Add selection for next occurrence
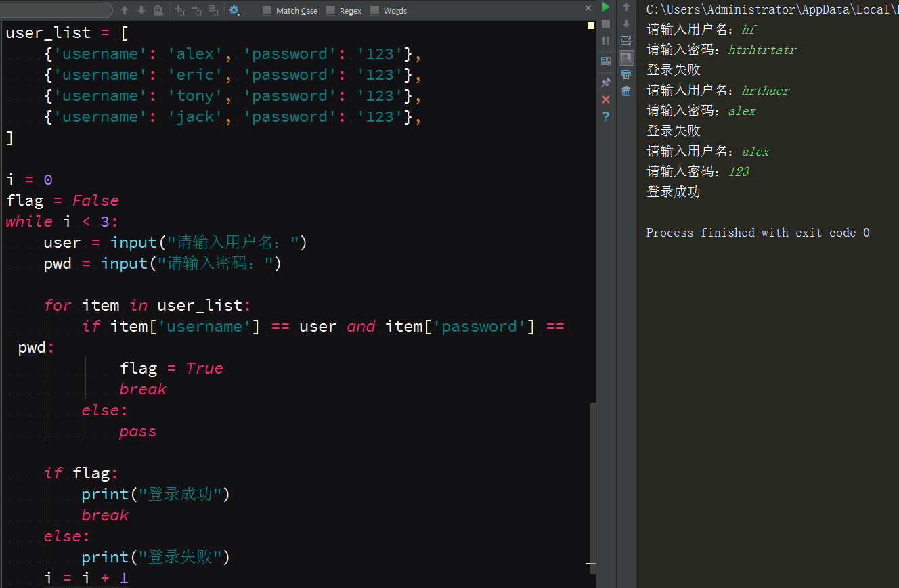Viewport: 899px width, 588px height. click(179, 10)
